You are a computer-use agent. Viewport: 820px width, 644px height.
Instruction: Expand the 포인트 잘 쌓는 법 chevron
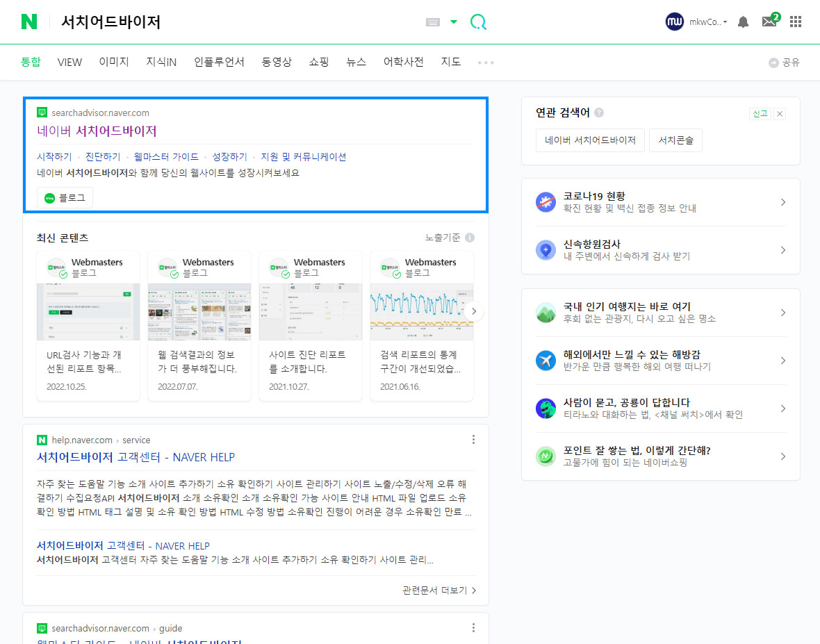coord(783,456)
